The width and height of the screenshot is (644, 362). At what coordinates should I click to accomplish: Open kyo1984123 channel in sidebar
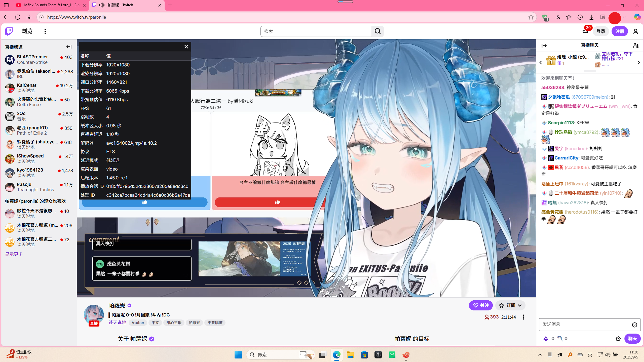coord(39,173)
